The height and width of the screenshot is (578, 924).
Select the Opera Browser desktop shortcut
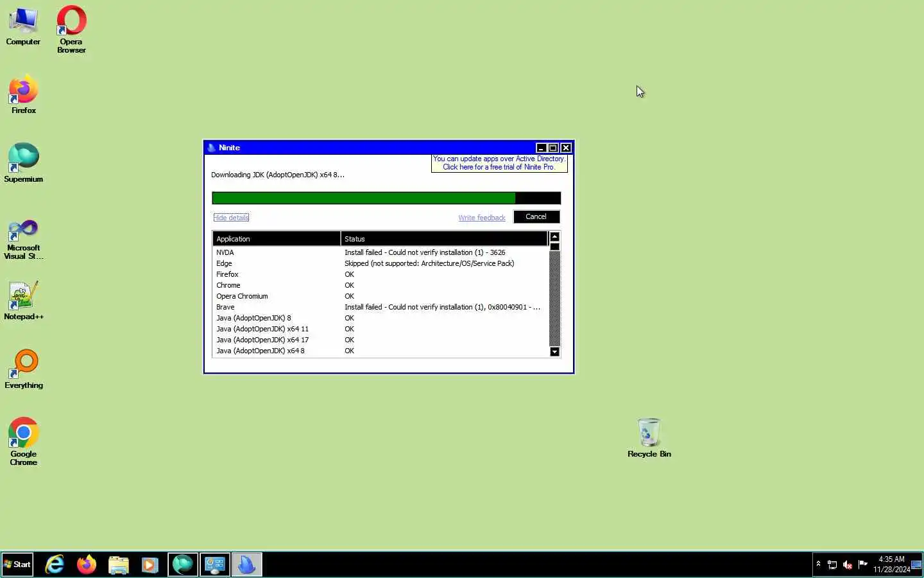pos(71,30)
